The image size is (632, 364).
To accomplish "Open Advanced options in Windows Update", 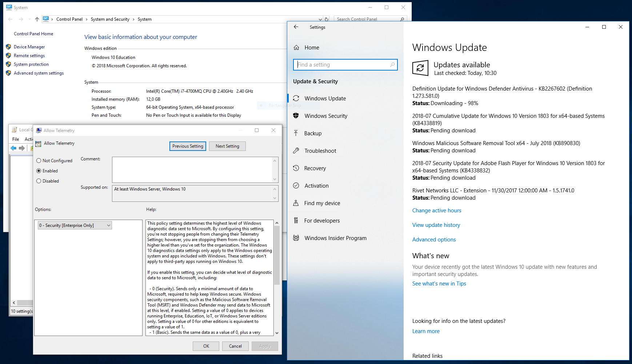I will point(434,240).
